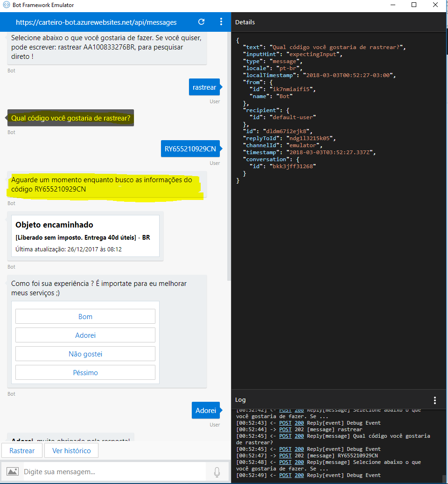Click POST link of 00:52:44 rastrear entry
This screenshot has height=484, width=448.
point(285,429)
